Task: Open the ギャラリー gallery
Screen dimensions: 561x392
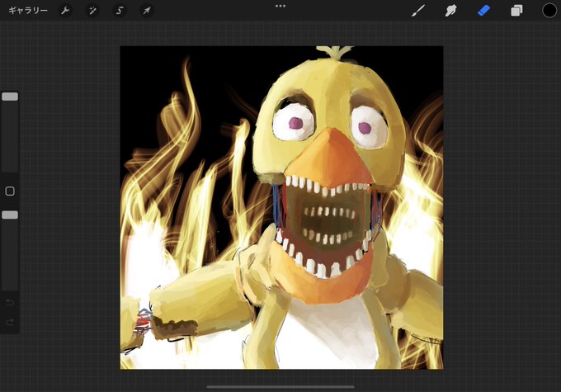Action: tap(28, 11)
